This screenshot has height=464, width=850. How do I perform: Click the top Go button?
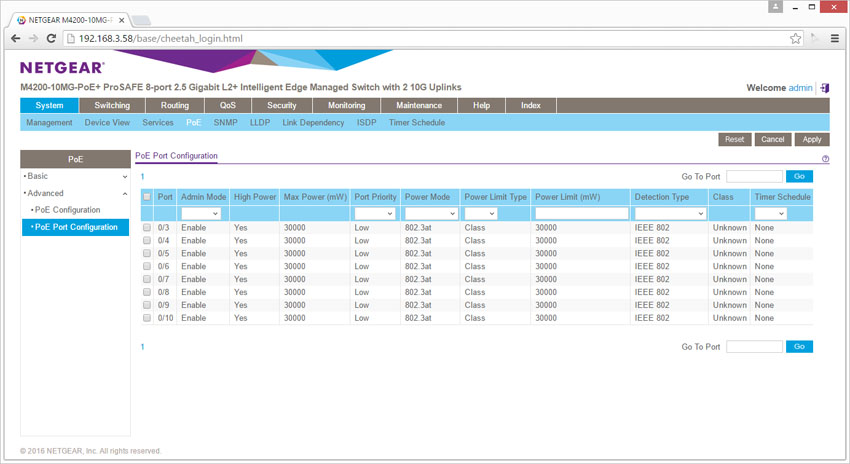pyautogui.click(x=799, y=176)
